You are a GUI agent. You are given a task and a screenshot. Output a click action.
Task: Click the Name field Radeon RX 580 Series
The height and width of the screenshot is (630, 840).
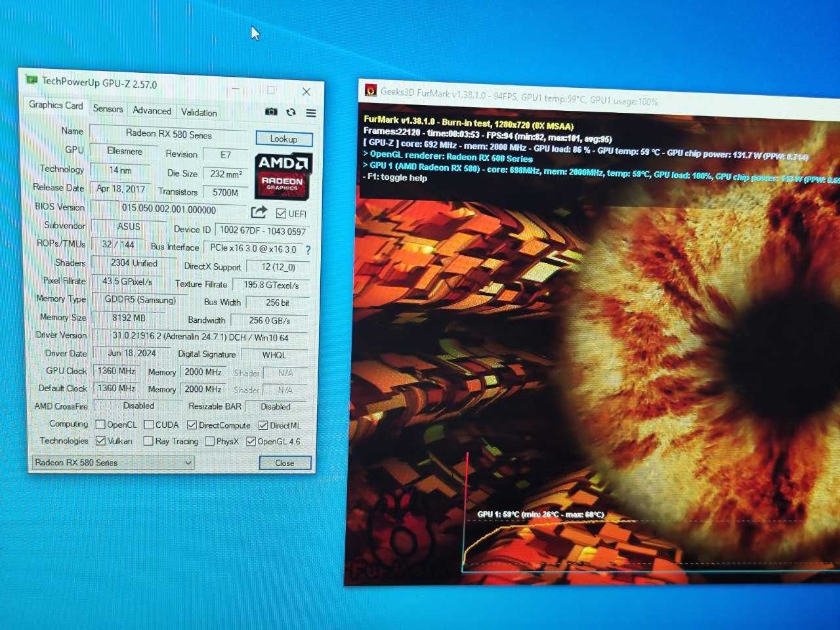coord(169,134)
